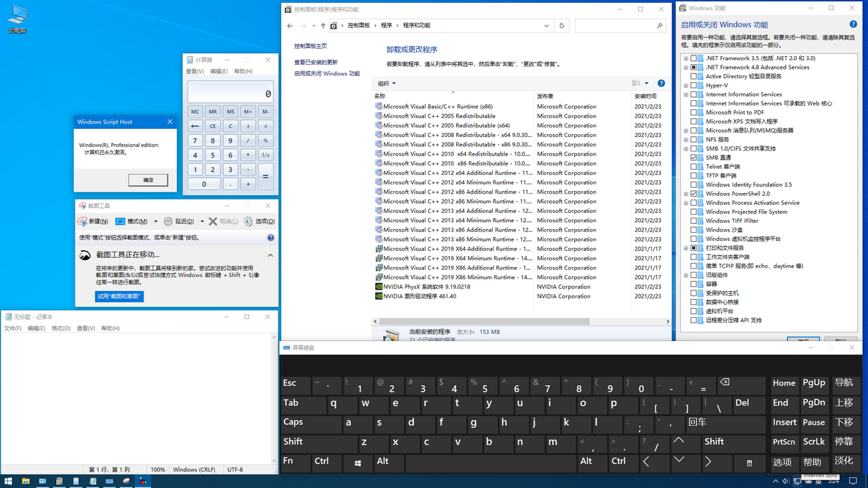Screen dimensions: 868x488
Task: Click the up-folder arrow in Control Panel
Action: (x=323, y=26)
